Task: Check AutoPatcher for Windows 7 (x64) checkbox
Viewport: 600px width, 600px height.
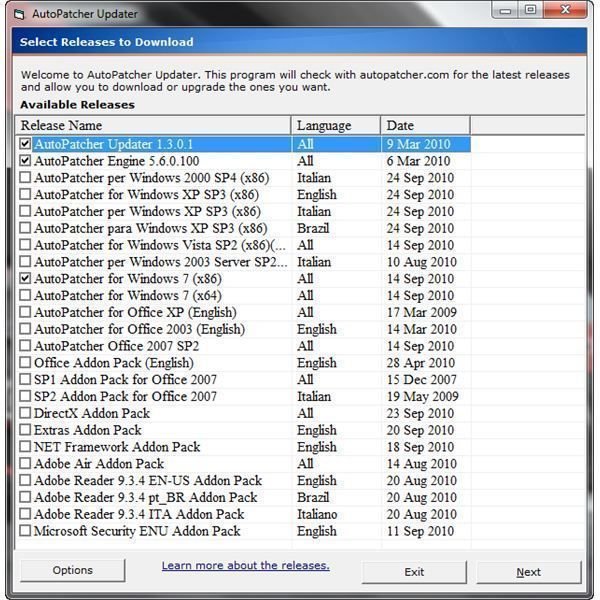Action: [x=25, y=295]
